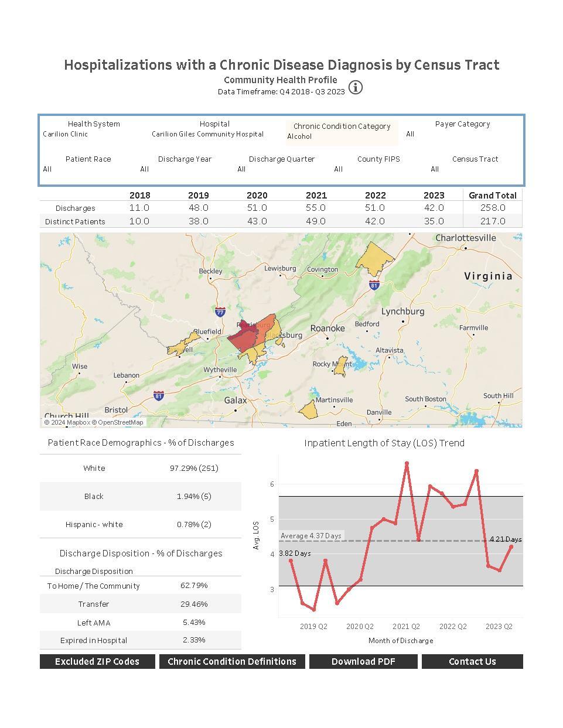
Task: Click the Grand Total column header
Action: (x=493, y=195)
